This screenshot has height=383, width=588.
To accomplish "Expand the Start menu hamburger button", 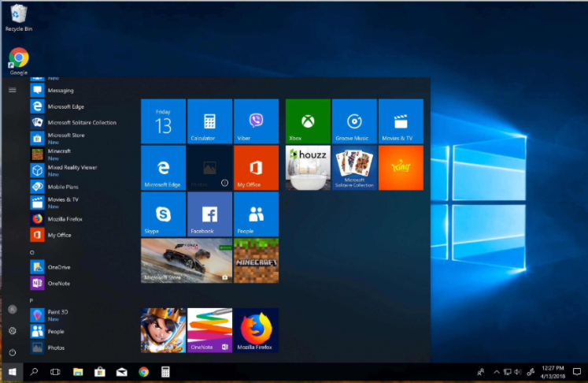I will [13, 90].
